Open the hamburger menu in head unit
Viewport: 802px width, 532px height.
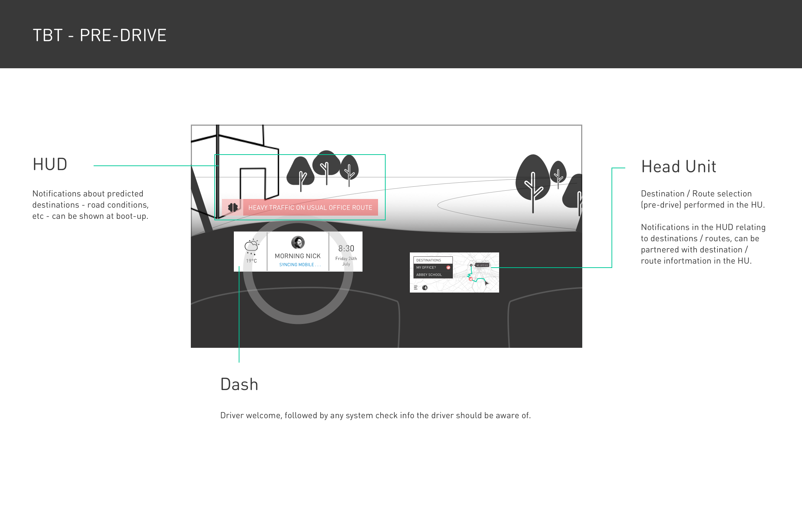coord(416,287)
